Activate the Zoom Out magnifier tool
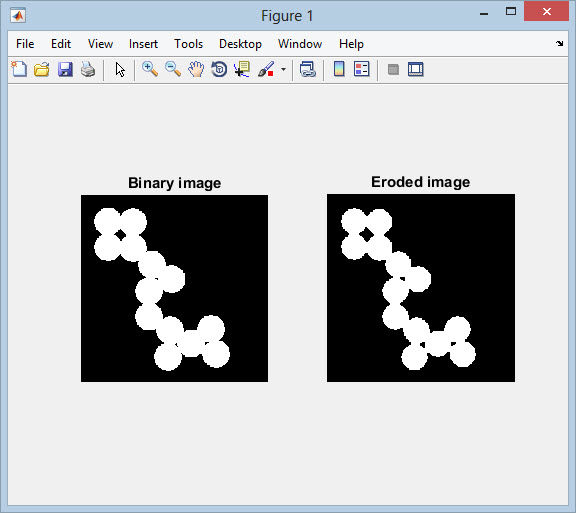 pos(173,69)
